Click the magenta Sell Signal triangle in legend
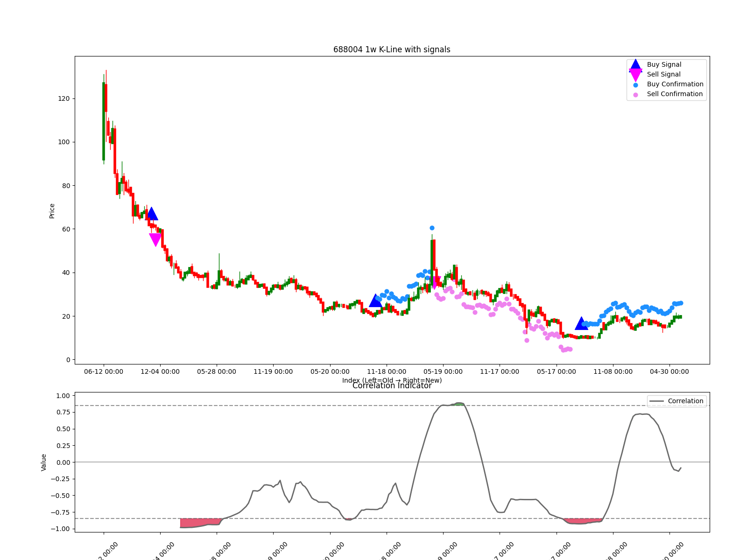Viewport: 747px width, 560px height. click(635, 75)
